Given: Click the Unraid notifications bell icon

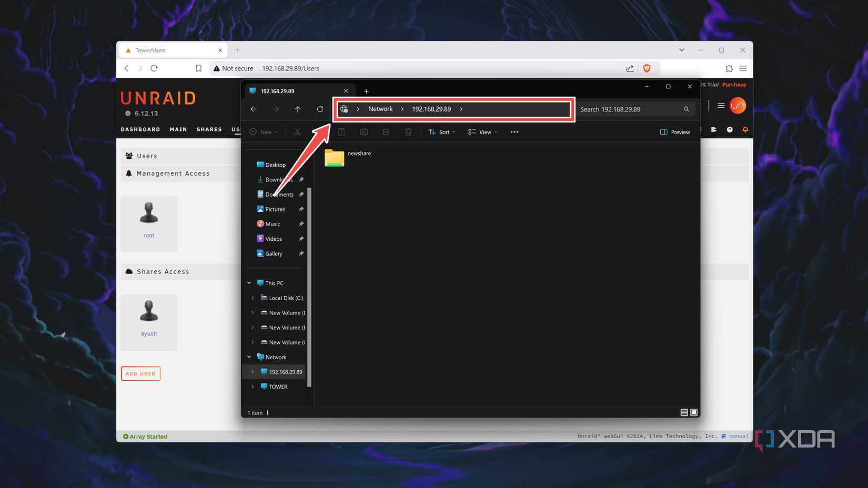Looking at the screenshot, I should coord(745,129).
